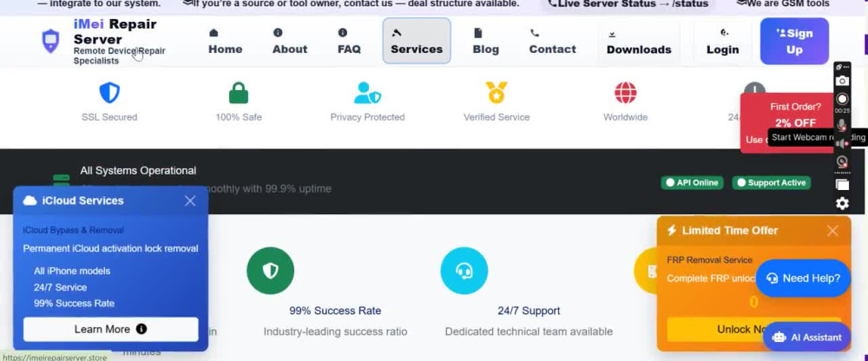Click the Sign Up button
Viewport: 868px width, 361px height.
tap(794, 41)
